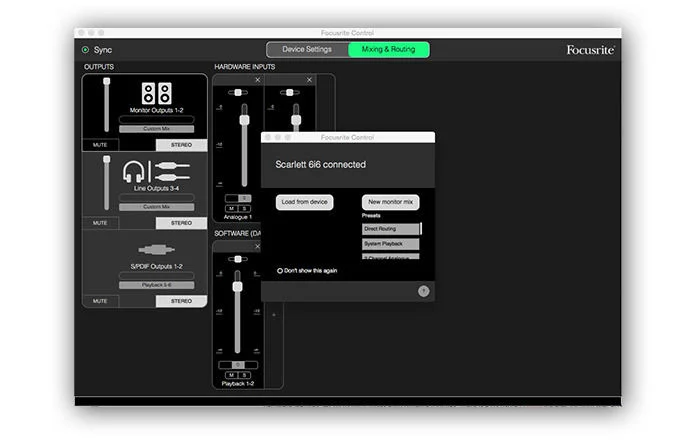Click the New monitor mix button
This screenshot has width=700, height=443.
coord(390,202)
